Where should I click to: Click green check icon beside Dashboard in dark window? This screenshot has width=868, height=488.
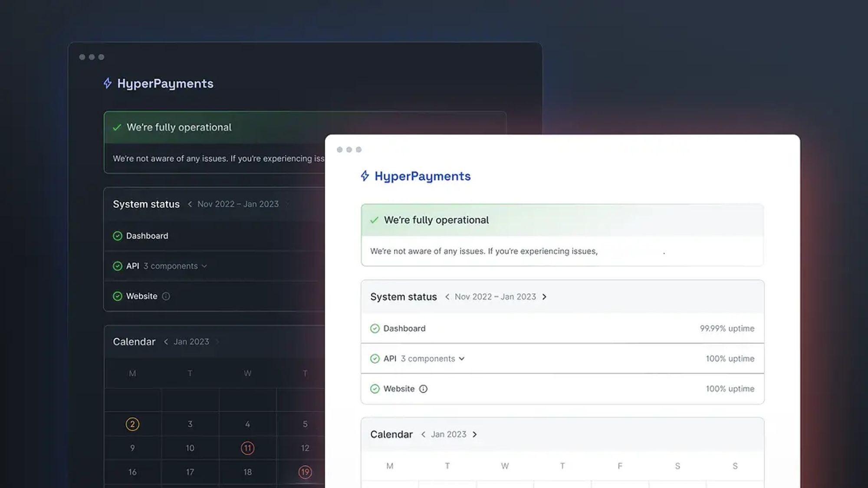coord(118,236)
